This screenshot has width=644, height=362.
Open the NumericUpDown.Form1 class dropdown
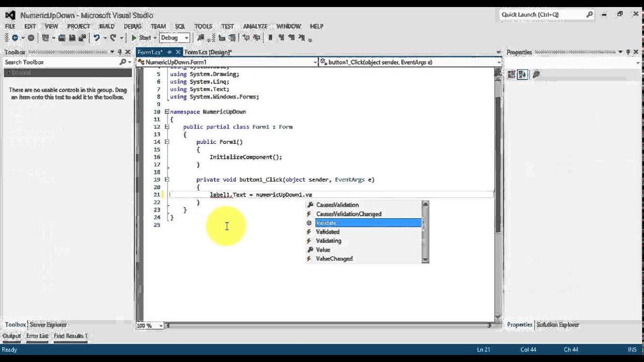pos(315,62)
